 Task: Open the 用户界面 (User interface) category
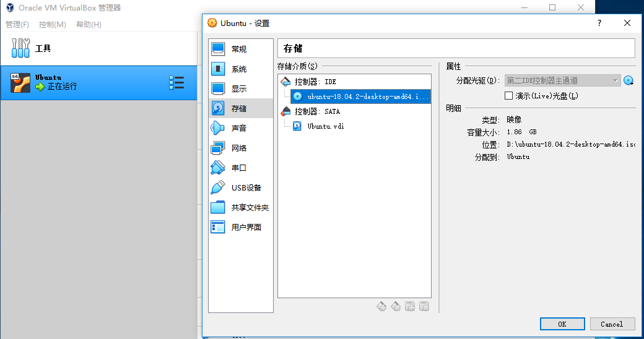[x=241, y=227]
